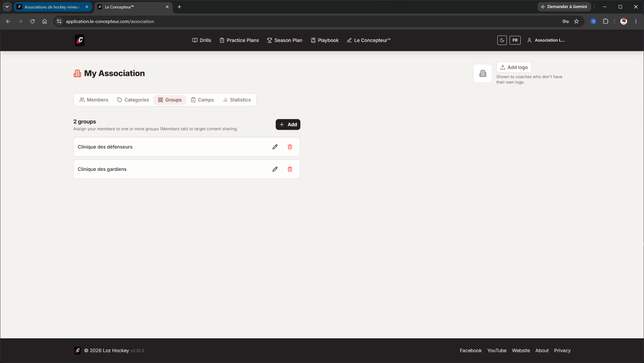The image size is (644, 363).
Task: Delete the Clinique des gardiens group
Action: (290, 169)
